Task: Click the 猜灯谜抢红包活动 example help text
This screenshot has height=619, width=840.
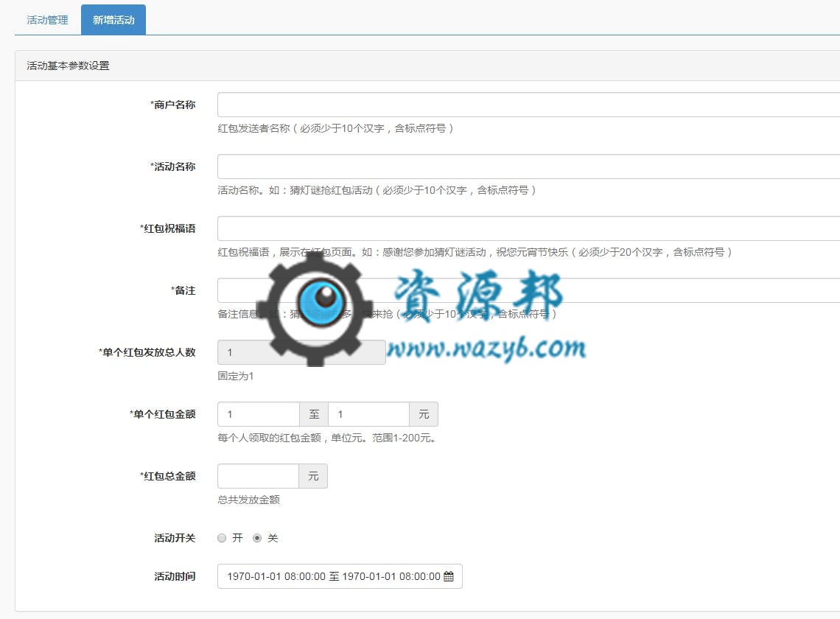Action: [x=377, y=190]
